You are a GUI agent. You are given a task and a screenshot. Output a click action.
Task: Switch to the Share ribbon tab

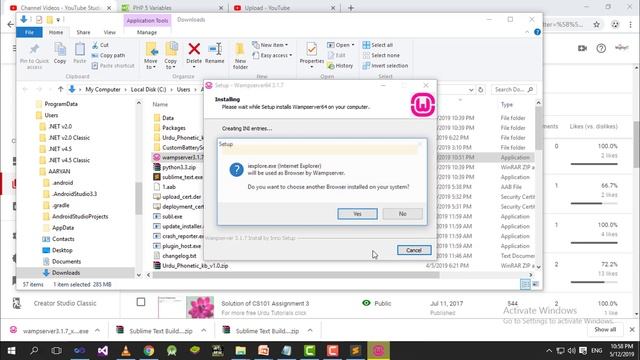[x=83, y=32]
